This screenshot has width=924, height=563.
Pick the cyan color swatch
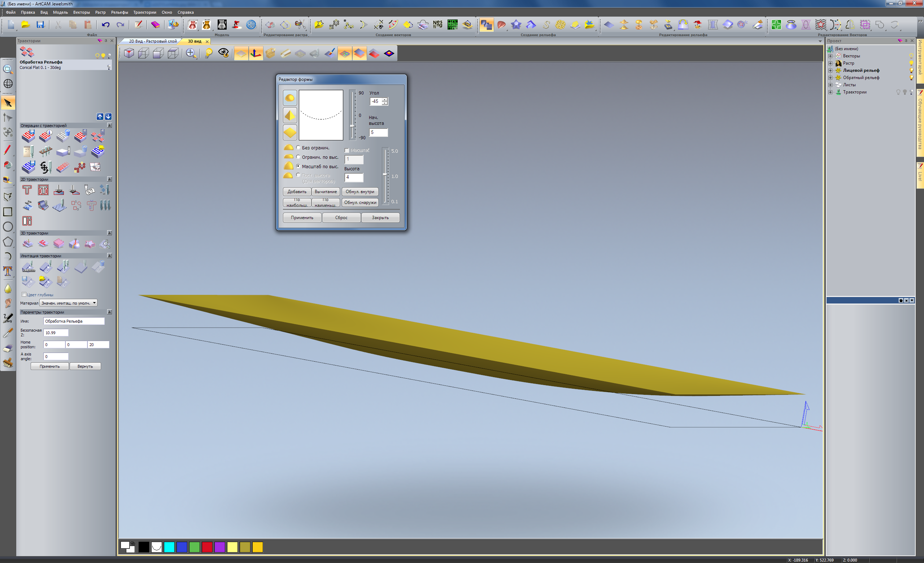(x=169, y=547)
